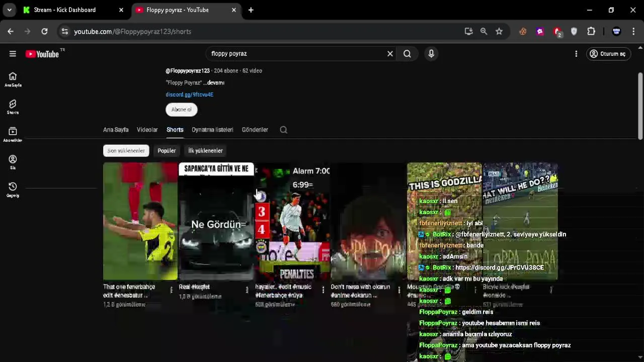Close the Kick Dashboard tab
Screen dimensions: 644x362
[x=121, y=10]
